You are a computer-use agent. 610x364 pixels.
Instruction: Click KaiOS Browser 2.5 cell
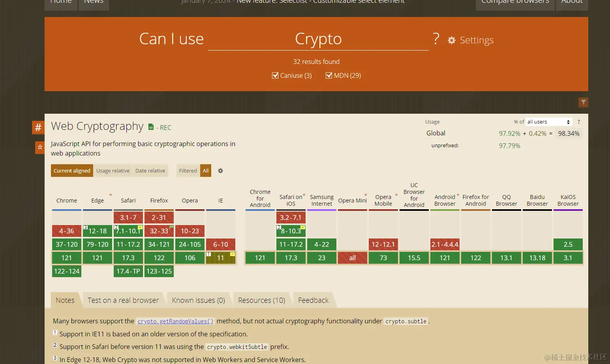point(568,244)
